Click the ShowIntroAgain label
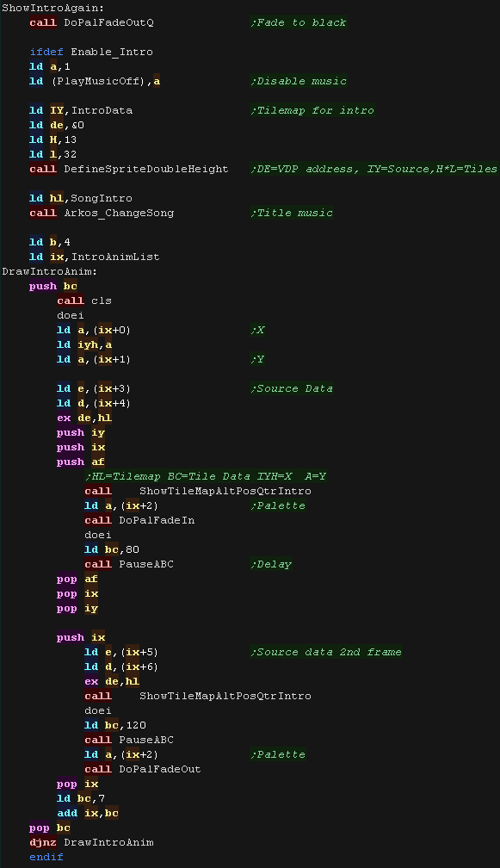Image resolution: width=500 pixels, height=868 pixels. pyautogui.click(x=53, y=8)
